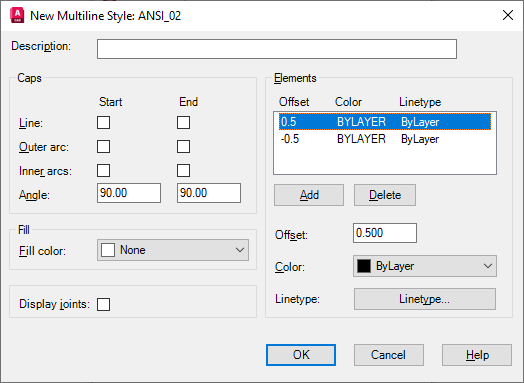Toggle Inner arcs End checkbox
This screenshot has width=524, height=383.
(x=183, y=170)
